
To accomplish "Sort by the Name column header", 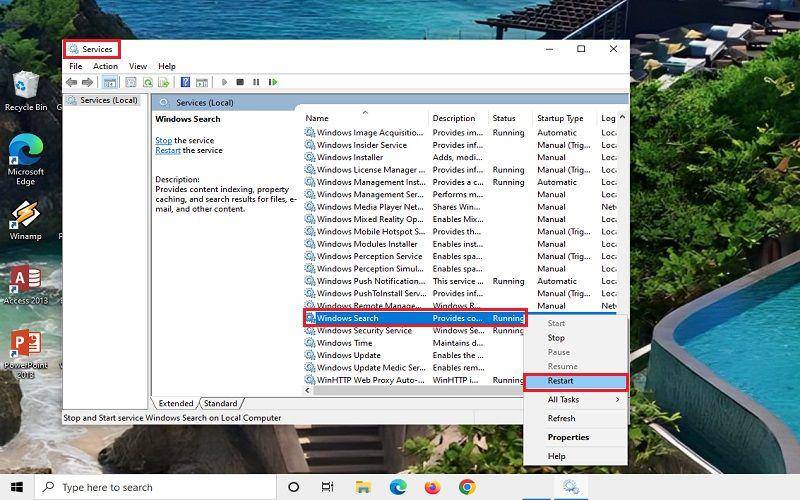I will pyautogui.click(x=365, y=118).
